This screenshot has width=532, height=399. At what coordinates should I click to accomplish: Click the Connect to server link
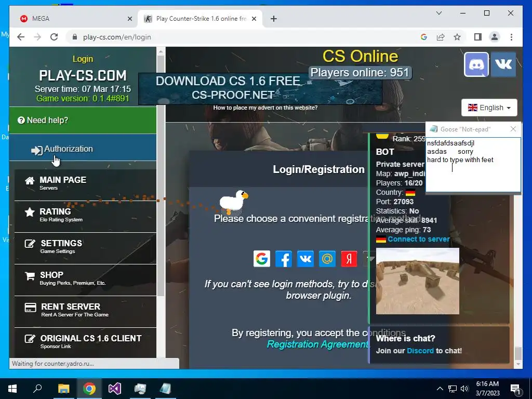pyautogui.click(x=418, y=239)
